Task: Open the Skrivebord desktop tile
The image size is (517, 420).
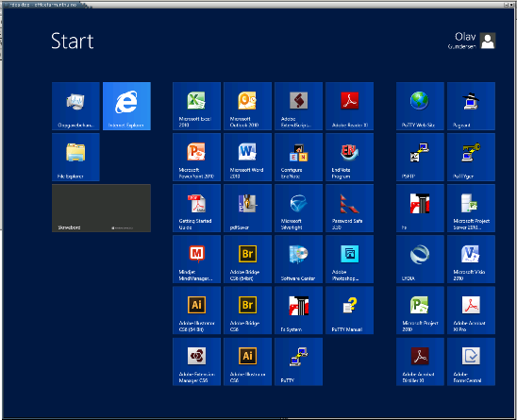Action: coord(101,209)
